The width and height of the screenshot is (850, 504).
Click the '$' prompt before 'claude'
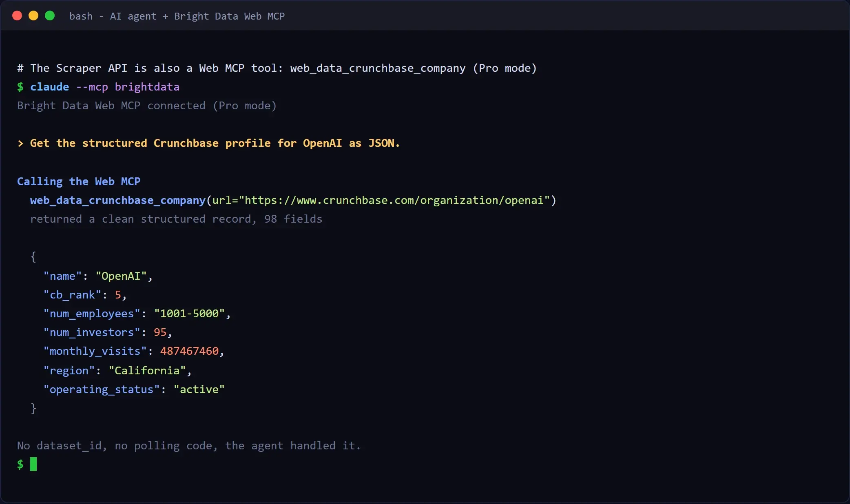pyautogui.click(x=20, y=87)
